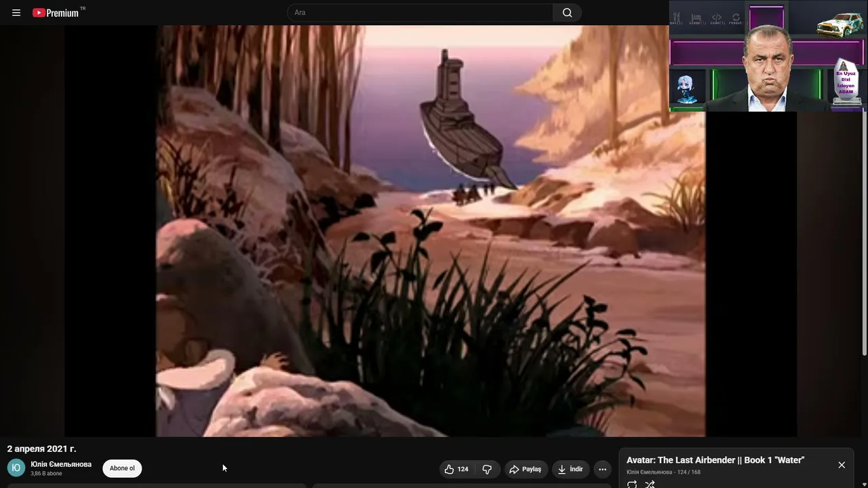Viewport: 868px width, 488px height.
Task: Toggle playlist loop
Action: (x=632, y=484)
